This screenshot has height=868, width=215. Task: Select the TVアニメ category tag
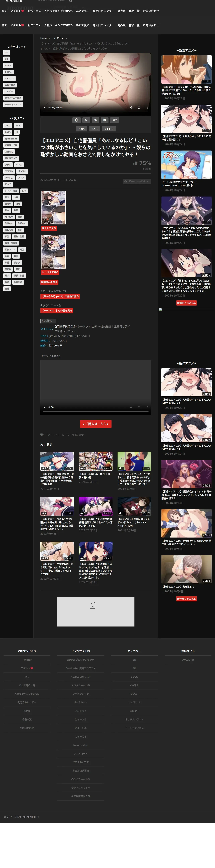point(9,78)
